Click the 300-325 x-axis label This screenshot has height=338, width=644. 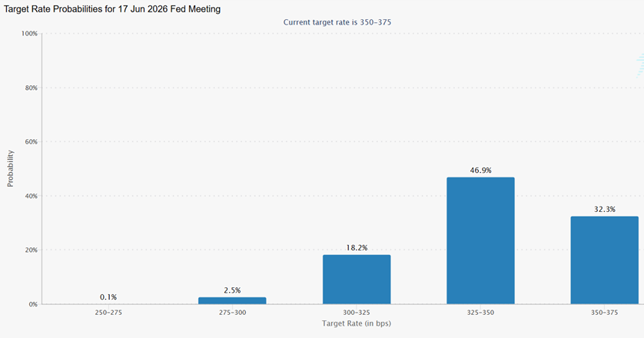point(357,314)
